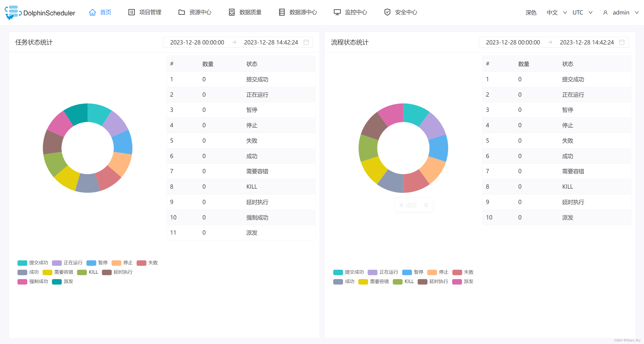Viewport: 644px width, 344px height.
Task: Open the task statistics calendar icon
Action: click(x=306, y=42)
